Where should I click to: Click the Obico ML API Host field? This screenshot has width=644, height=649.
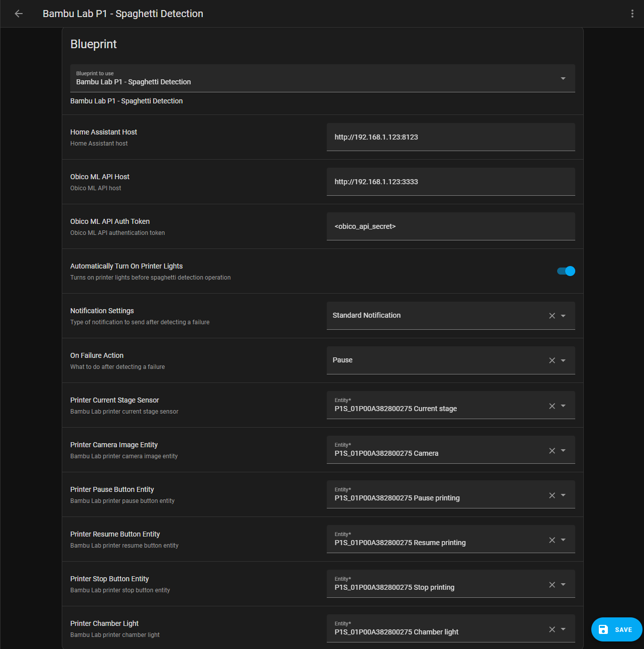[451, 182]
